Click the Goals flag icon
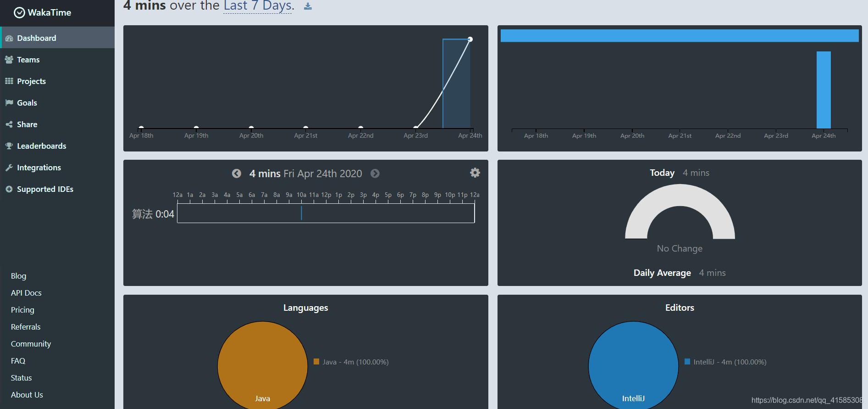868x409 pixels. (9, 103)
